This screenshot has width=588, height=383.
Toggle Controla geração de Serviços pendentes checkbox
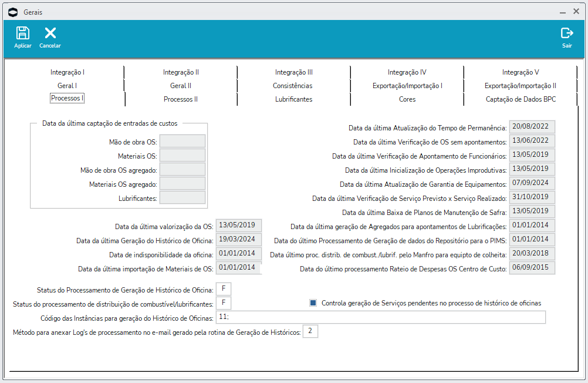[x=313, y=303]
